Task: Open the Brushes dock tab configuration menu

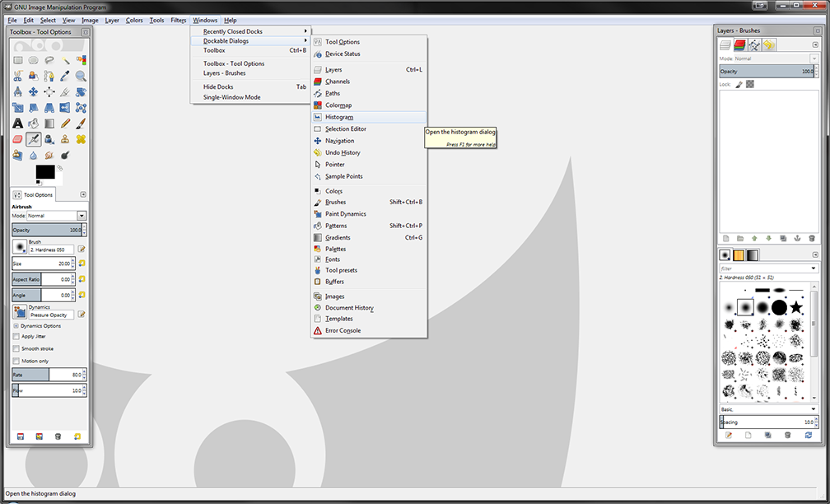Action: (x=815, y=255)
